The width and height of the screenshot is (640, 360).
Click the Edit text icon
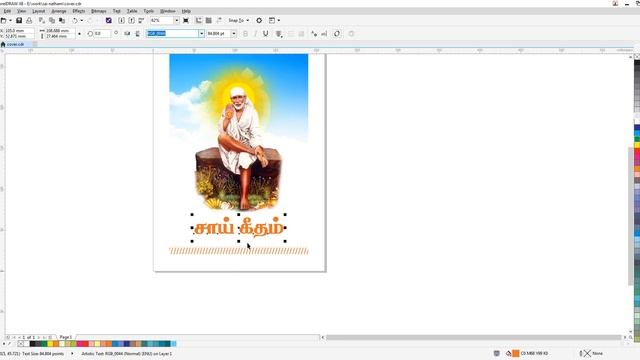pos(324,34)
